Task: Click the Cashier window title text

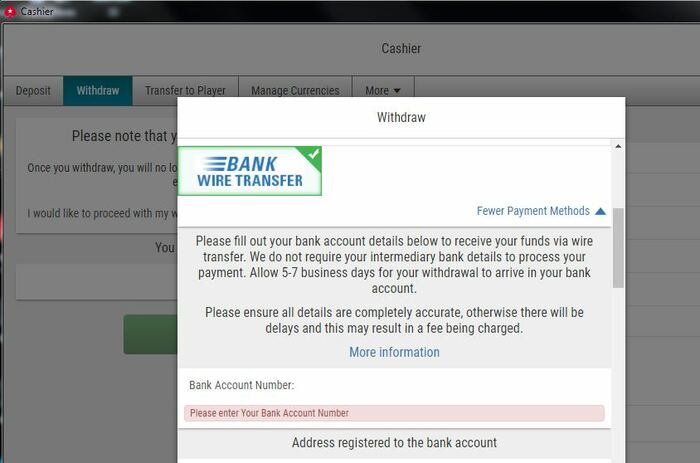Action: [x=37, y=12]
